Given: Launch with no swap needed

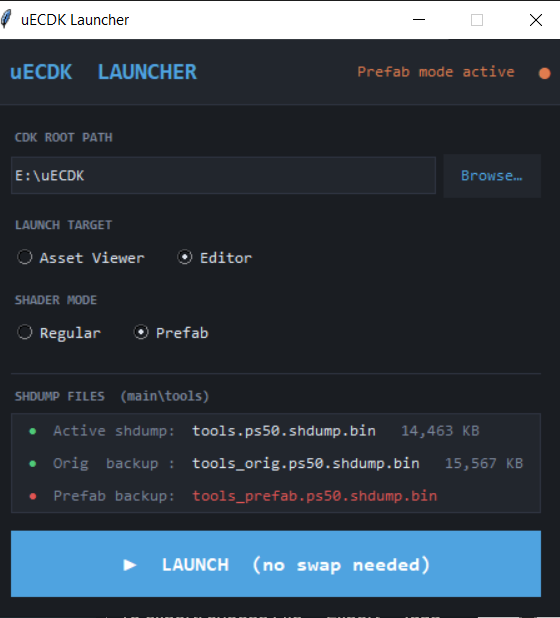Looking at the screenshot, I should tap(276, 564).
